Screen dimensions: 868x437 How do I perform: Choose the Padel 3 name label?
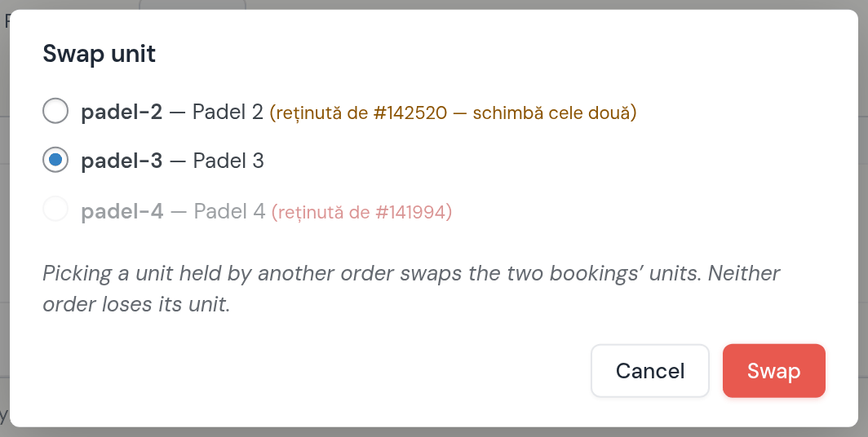coord(228,161)
